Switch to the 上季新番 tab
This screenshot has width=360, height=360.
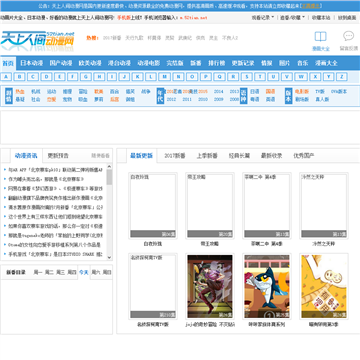pyautogui.click(x=207, y=156)
